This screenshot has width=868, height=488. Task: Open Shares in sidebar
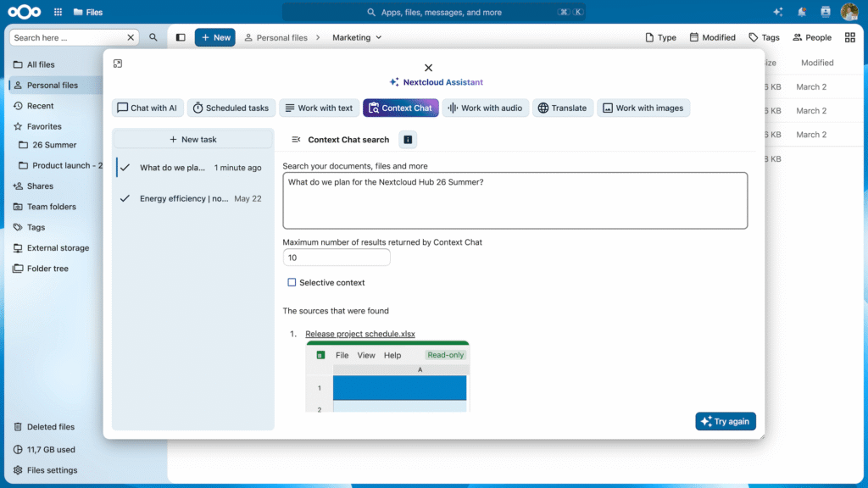tap(55, 186)
